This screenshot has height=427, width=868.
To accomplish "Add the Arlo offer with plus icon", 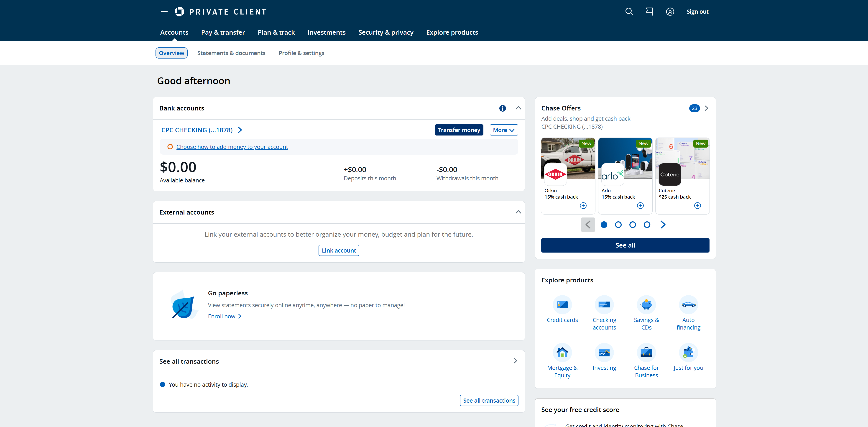I will [640, 206].
